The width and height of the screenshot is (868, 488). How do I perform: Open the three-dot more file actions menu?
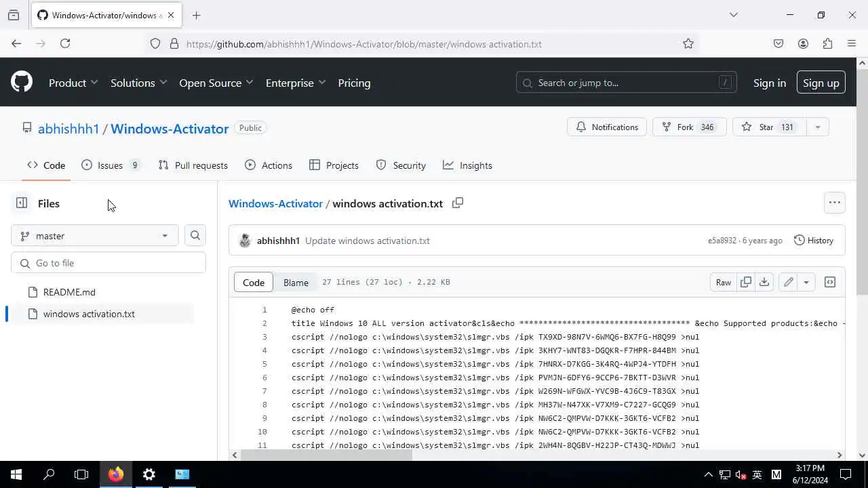834,202
